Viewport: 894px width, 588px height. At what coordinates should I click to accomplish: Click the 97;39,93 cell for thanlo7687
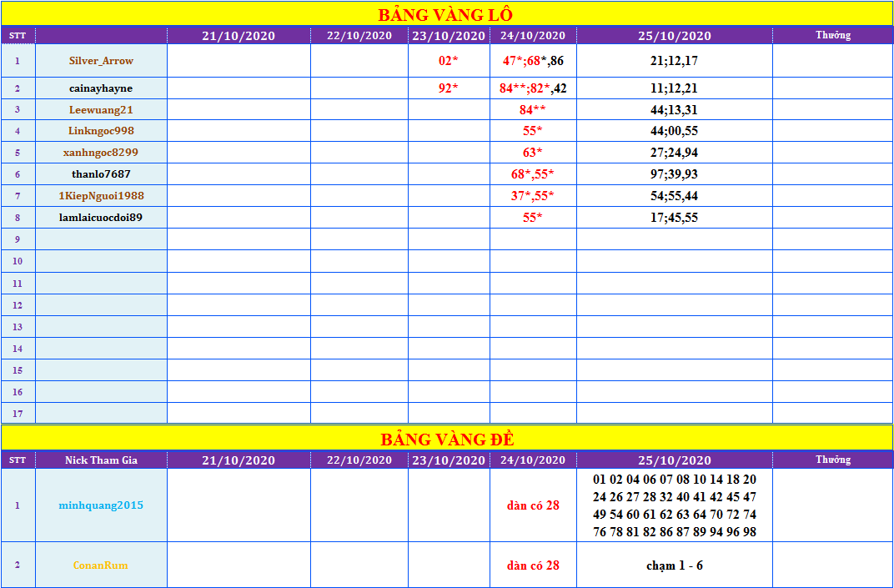674,174
